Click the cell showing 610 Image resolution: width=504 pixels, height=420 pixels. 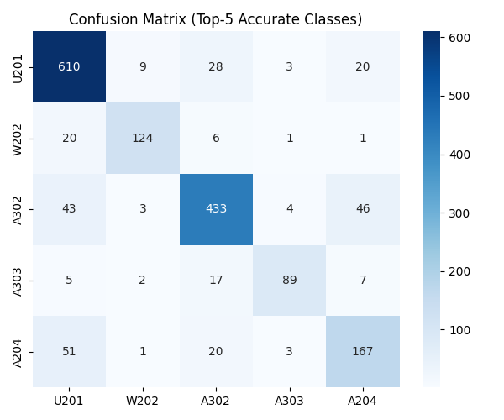70,67
